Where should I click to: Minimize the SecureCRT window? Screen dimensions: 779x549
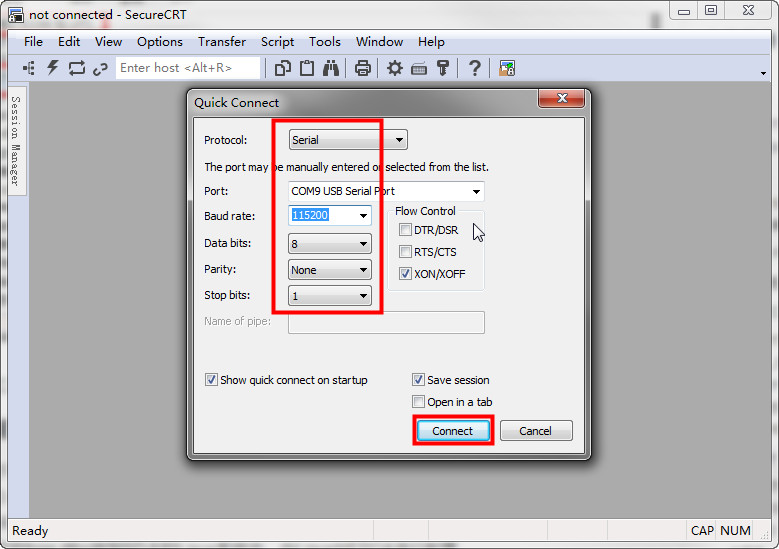tap(684, 10)
